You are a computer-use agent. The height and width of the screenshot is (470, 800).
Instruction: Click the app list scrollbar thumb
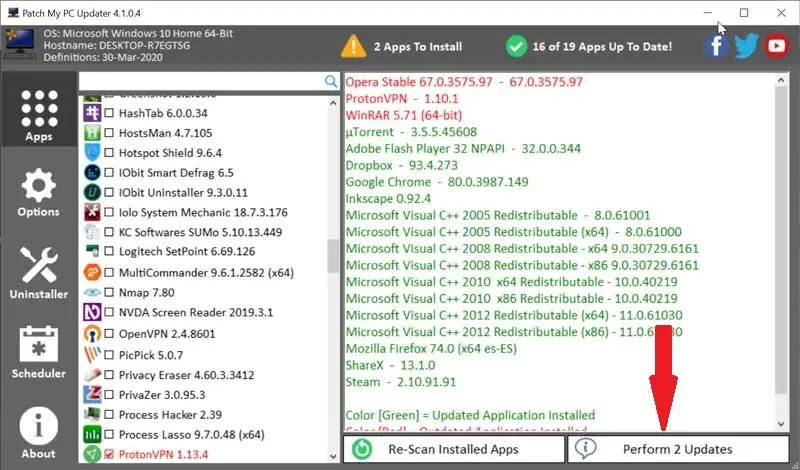tap(333, 256)
